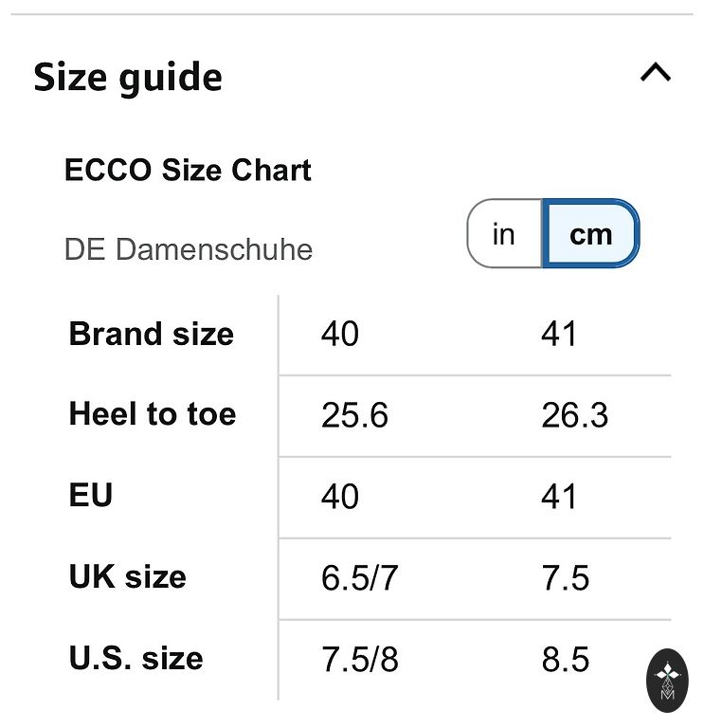
Task: Switch measurements to inches
Action: click(x=504, y=233)
